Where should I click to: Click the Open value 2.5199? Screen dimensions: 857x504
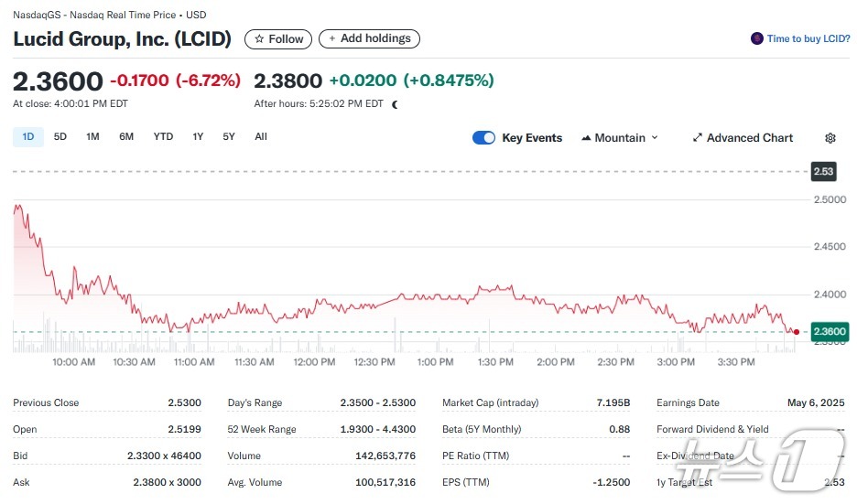(x=184, y=430)
